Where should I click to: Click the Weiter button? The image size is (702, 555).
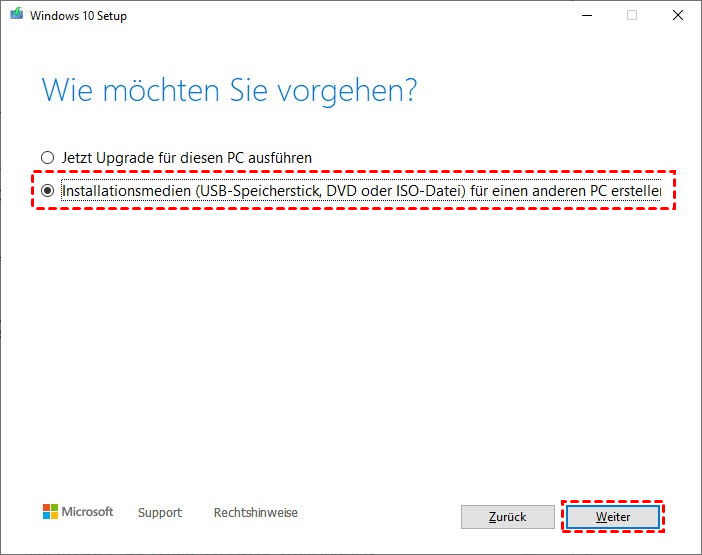pyautogui.click(x=612, y=517)
